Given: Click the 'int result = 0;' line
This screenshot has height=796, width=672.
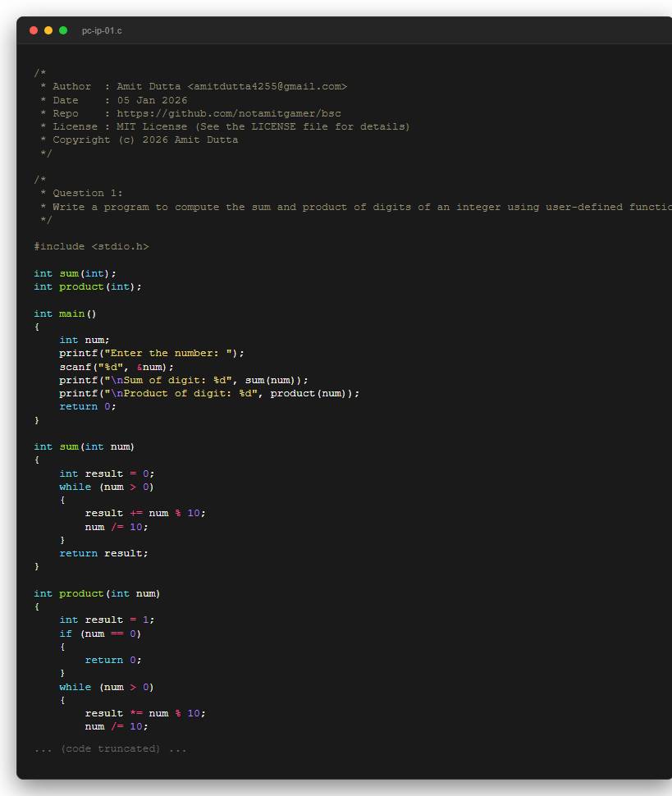Looking at the screenshot, I should (107, 473).
